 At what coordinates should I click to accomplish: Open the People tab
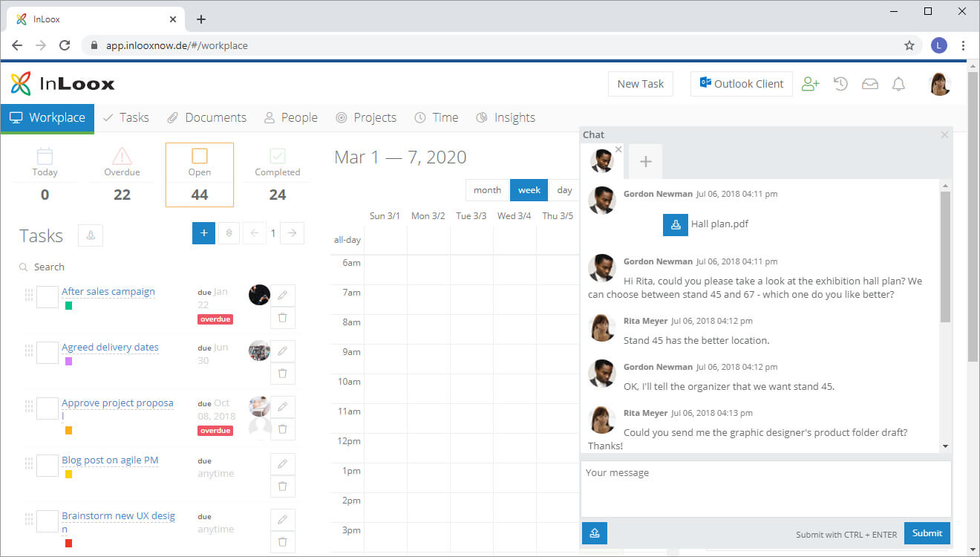(290, 117)
